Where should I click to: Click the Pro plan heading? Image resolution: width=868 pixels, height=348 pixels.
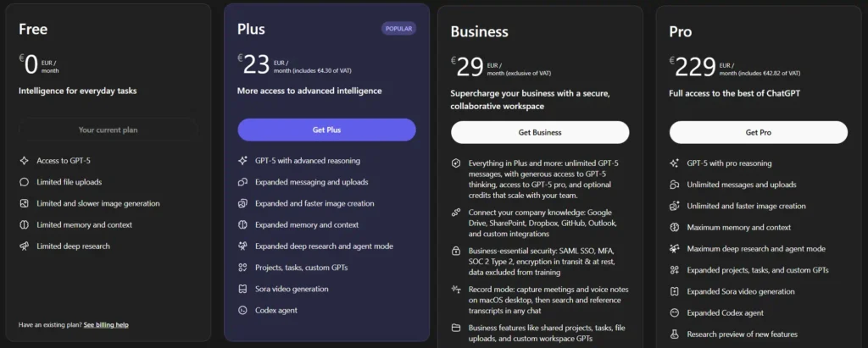click(x=681, y=32)
